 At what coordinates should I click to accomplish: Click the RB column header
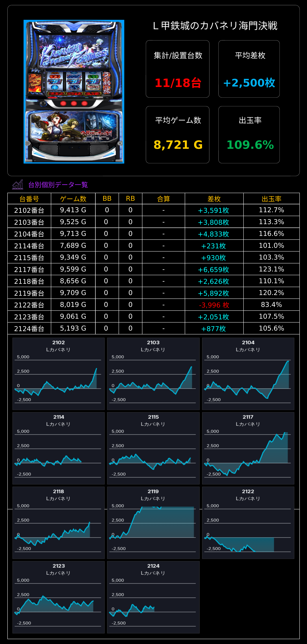pyautogui.click(x=131, y=199)
